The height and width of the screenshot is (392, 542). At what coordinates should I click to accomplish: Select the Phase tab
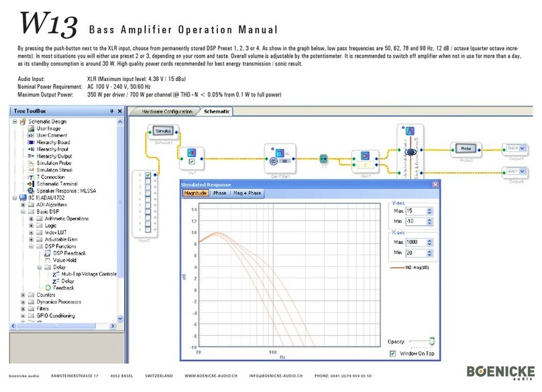219,193
